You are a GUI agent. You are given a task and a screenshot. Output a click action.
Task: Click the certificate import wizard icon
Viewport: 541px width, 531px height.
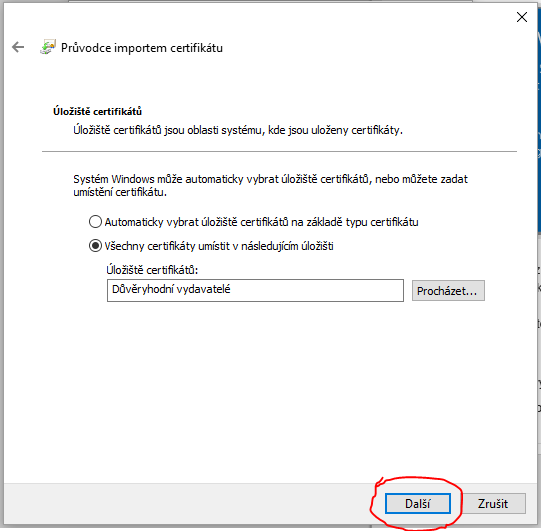[48, 47]
